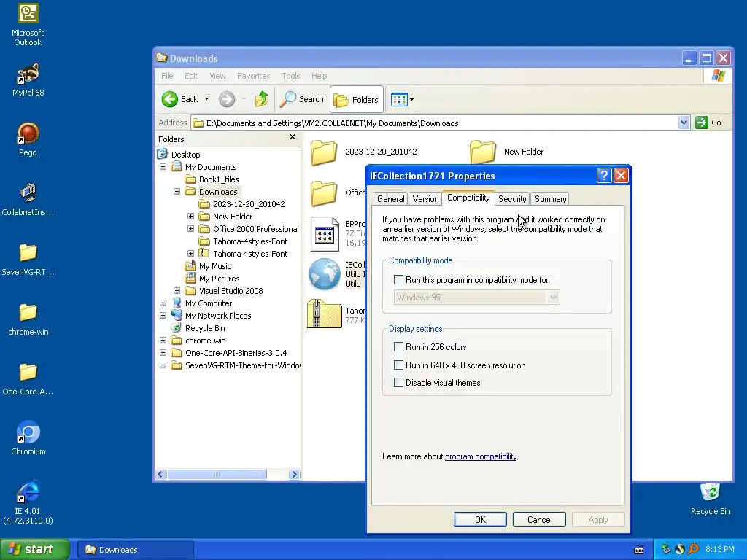Open the Windows 95 compatibility dropdown
This screenshot has width=747, height=560.
(553, 297)
